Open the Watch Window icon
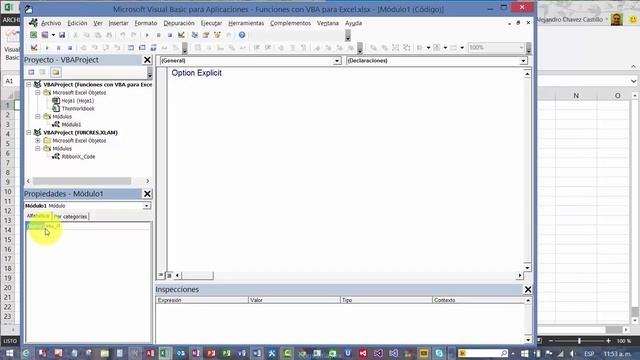The height and width of the screenshot is (360, 640). tap(153, 48)
